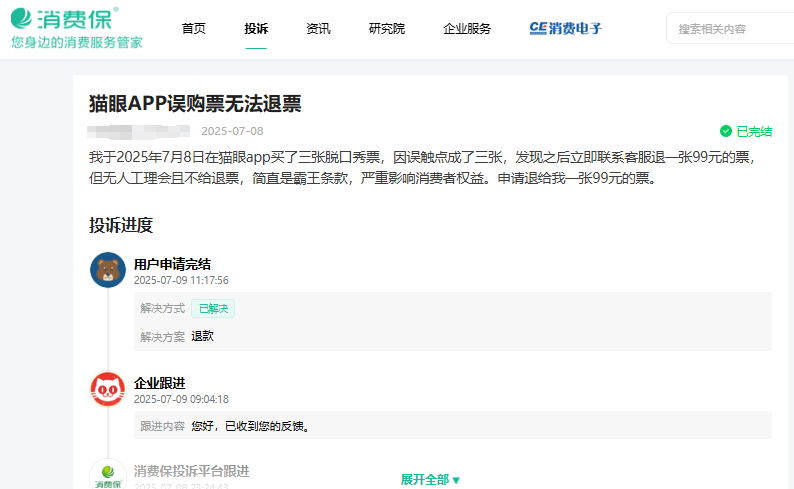Click the 解决方案 label

pos(163,337)
